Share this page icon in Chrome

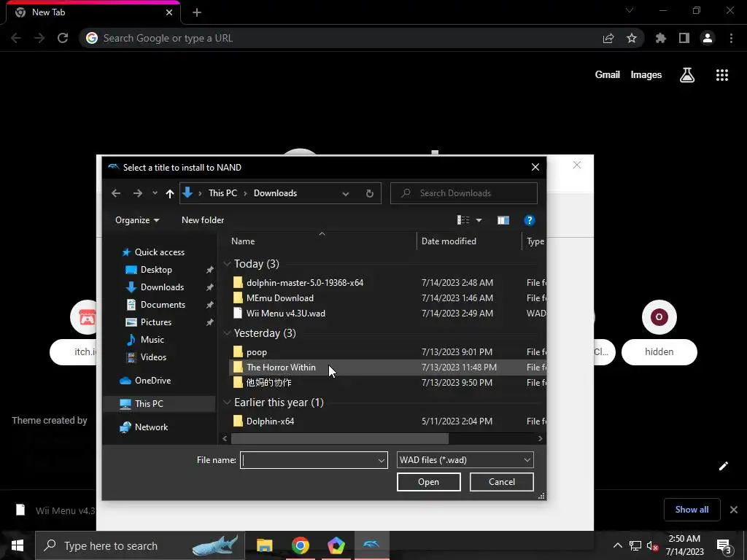(608, 38)
